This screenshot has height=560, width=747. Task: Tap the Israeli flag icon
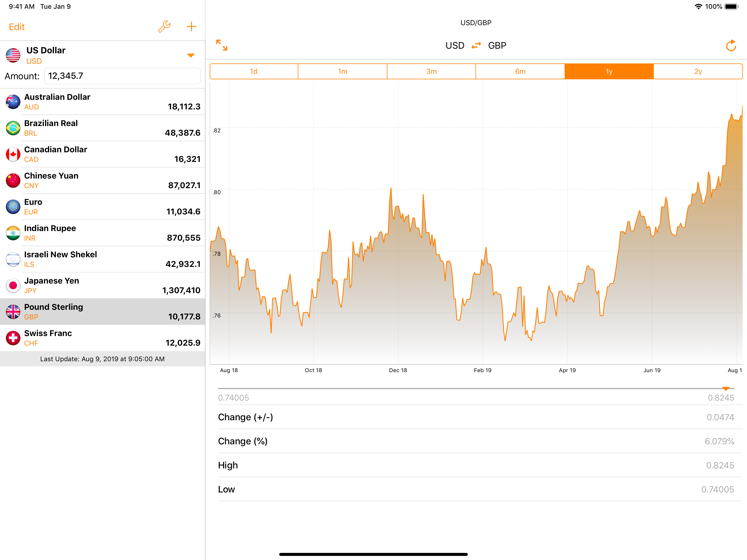pos(13,259)
